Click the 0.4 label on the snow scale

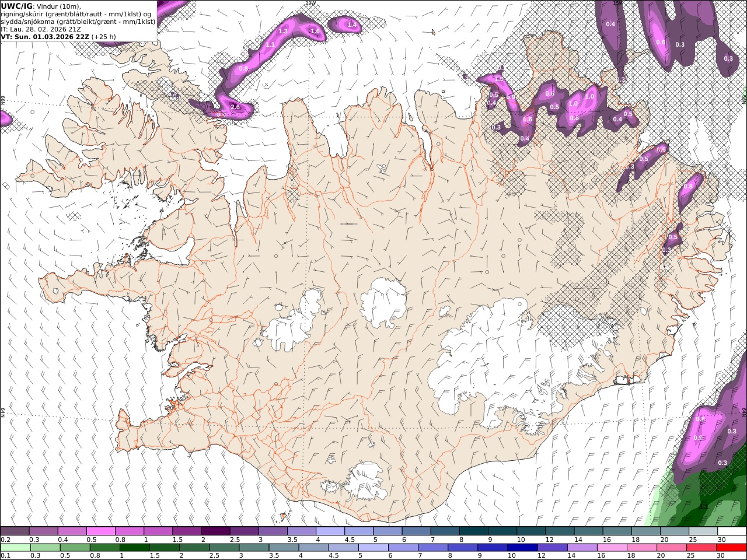pos(63,540)
